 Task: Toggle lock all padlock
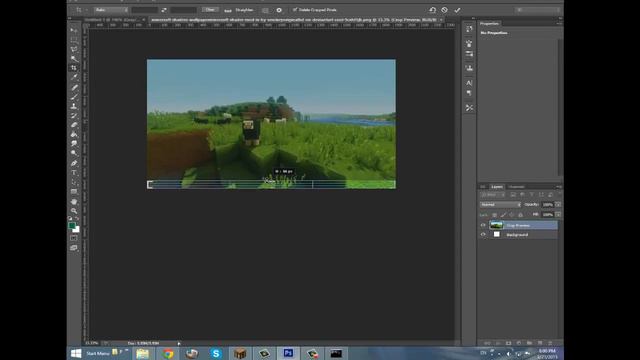pos(520,215)
